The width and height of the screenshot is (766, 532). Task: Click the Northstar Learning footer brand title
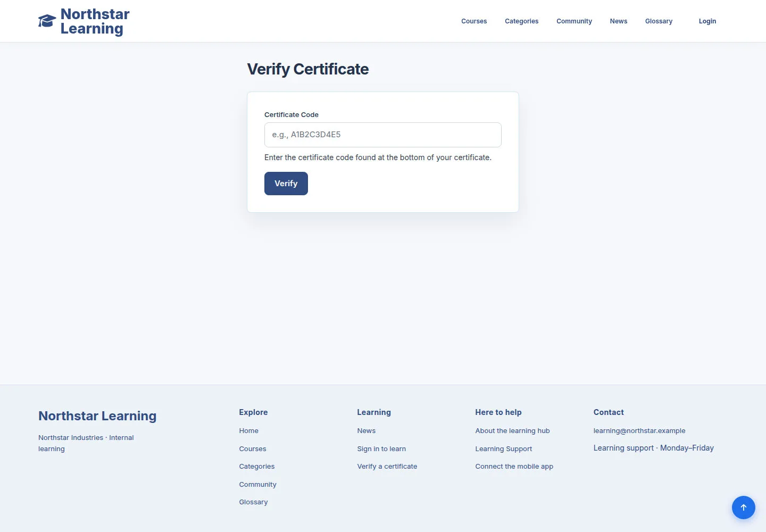97,416
